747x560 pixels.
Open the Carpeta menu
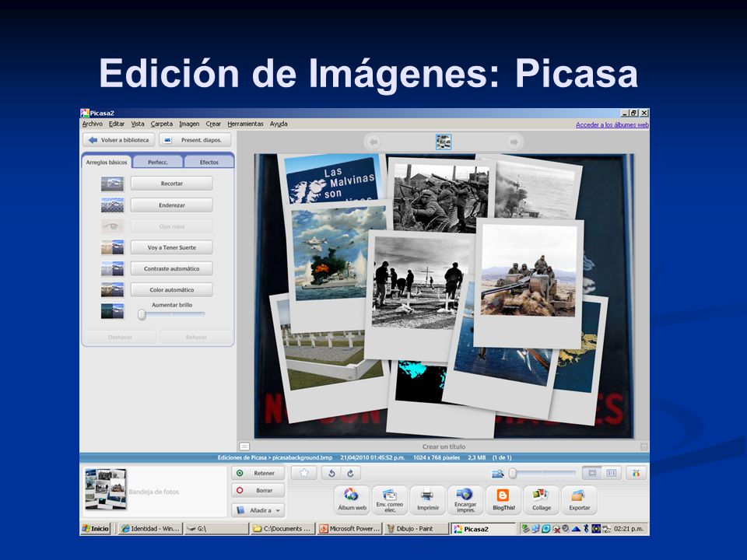pyautogui.click(x=162, y=124)
